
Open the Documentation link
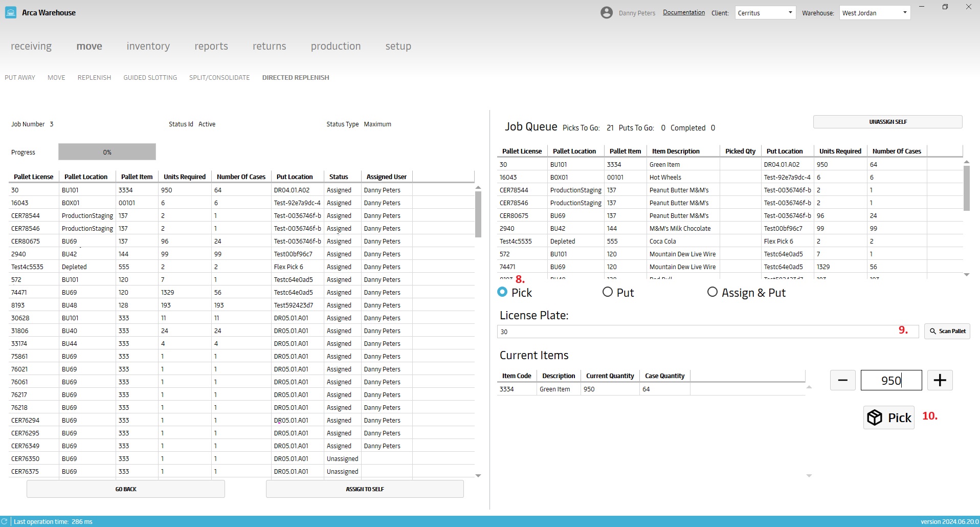(684, 12)
